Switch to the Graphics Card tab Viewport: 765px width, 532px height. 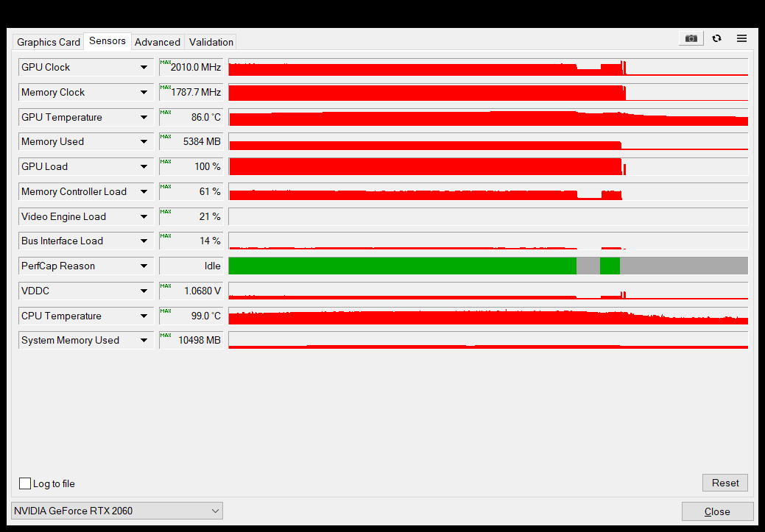pyautogui.click(x=49, y=43)
